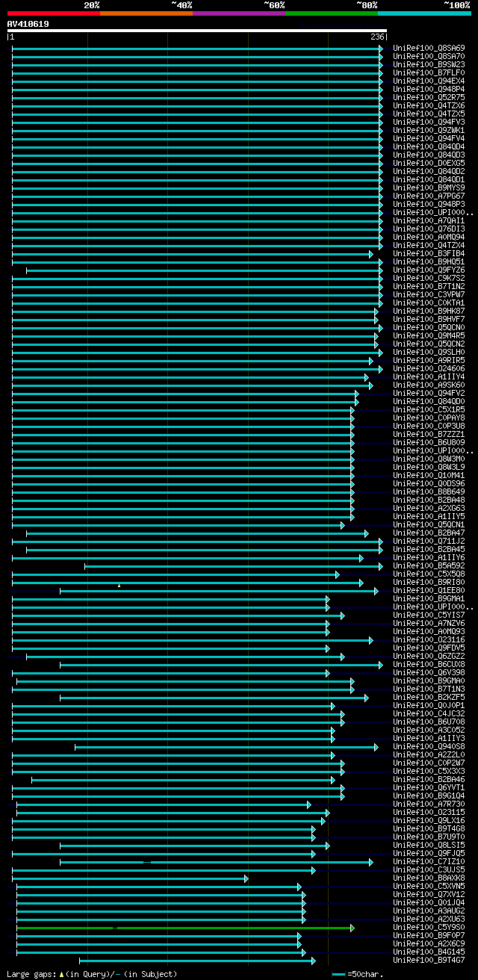The height and width of the screenshot is (980, 478).
Task: Click the green ~80% legend segment
Action: [x=332, y=13]
